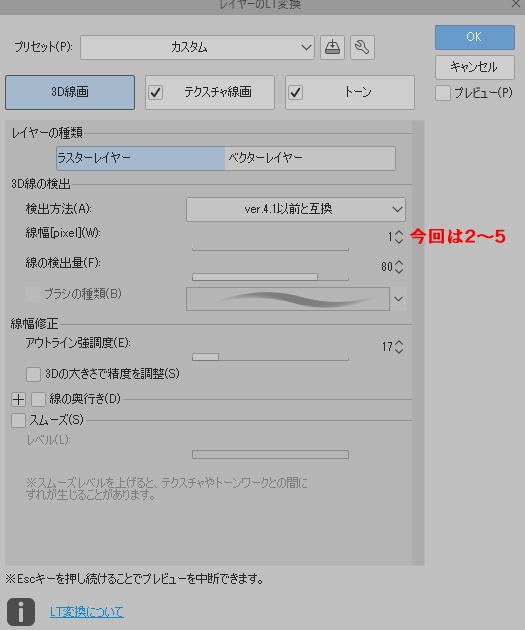Screen dimensions: 525x630
Task: Select ベクターレイヤー layer type
Action: point(310,158)
